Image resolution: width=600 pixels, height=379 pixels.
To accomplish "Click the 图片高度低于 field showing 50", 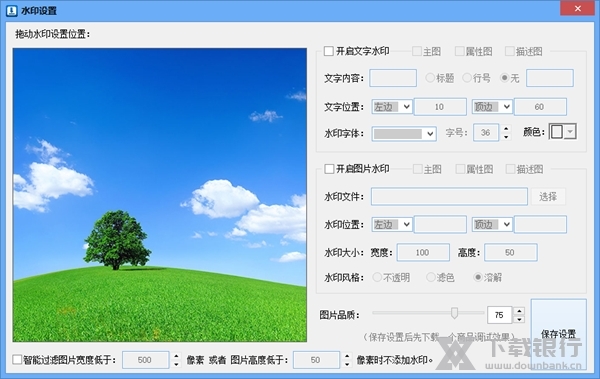I will [x=316, y=360].
